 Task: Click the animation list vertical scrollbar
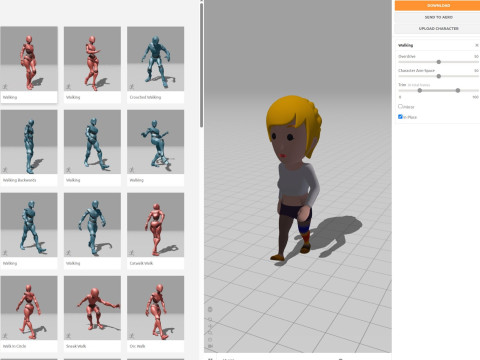pos(201,65)
